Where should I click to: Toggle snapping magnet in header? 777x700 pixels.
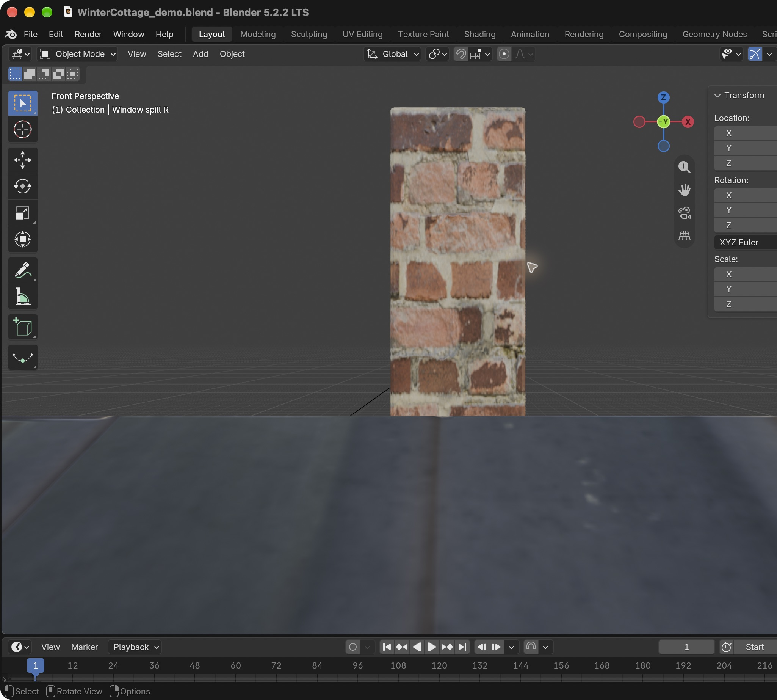coord(461,54)
